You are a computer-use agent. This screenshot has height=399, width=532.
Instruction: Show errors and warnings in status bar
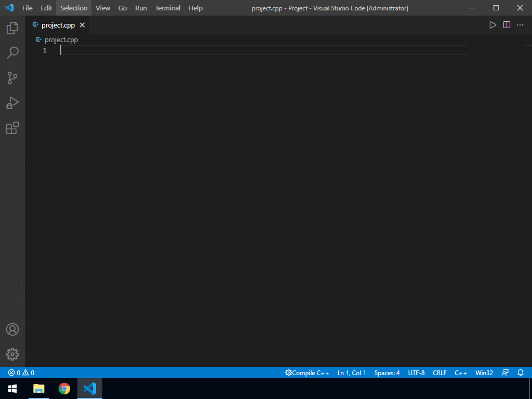(21, 373)
